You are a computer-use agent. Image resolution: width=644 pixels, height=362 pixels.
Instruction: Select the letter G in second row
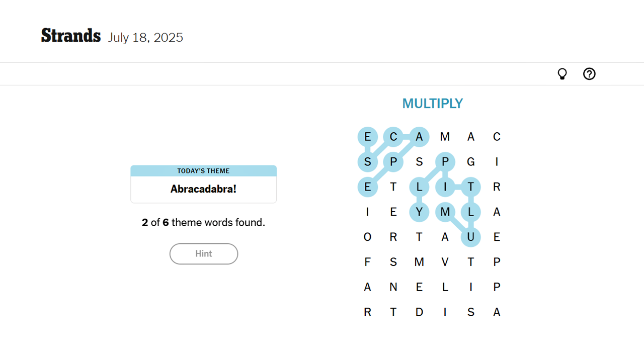coord(471,161)
